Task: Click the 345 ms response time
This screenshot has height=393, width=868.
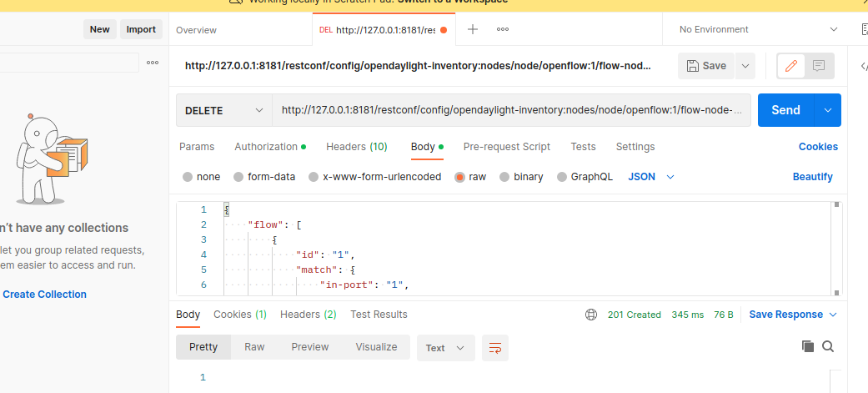Action: click(x=688, y=315)
